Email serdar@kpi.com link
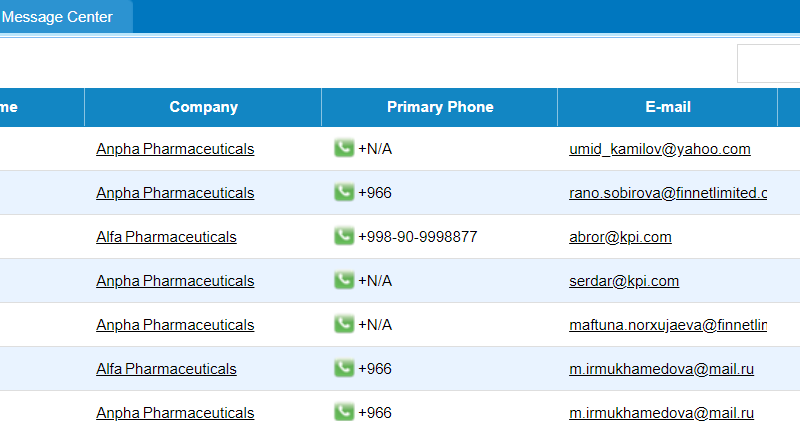The width and height of the screenshot is (800, 421). [x=624, y=281]
